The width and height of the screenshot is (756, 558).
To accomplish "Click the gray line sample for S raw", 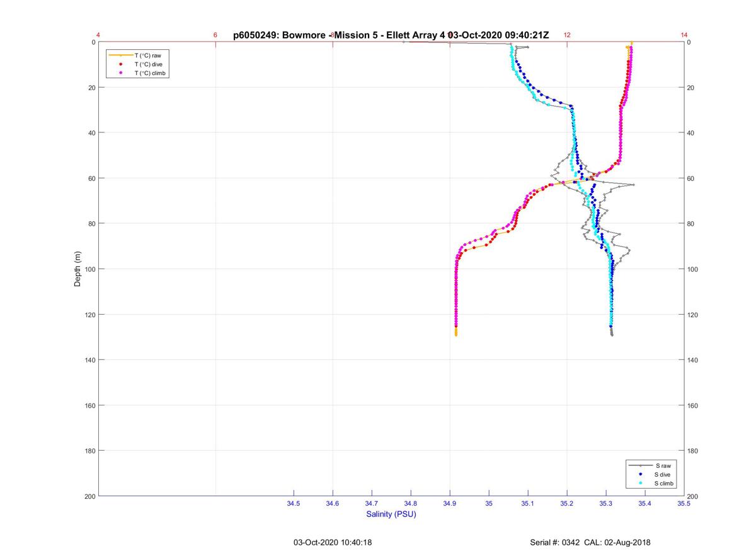I will click(640, 465).
